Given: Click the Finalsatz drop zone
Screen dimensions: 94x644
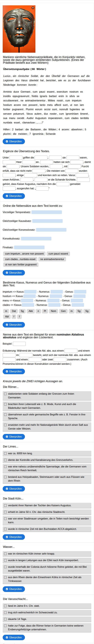Looking at the screenshot, I should [29, 247].
